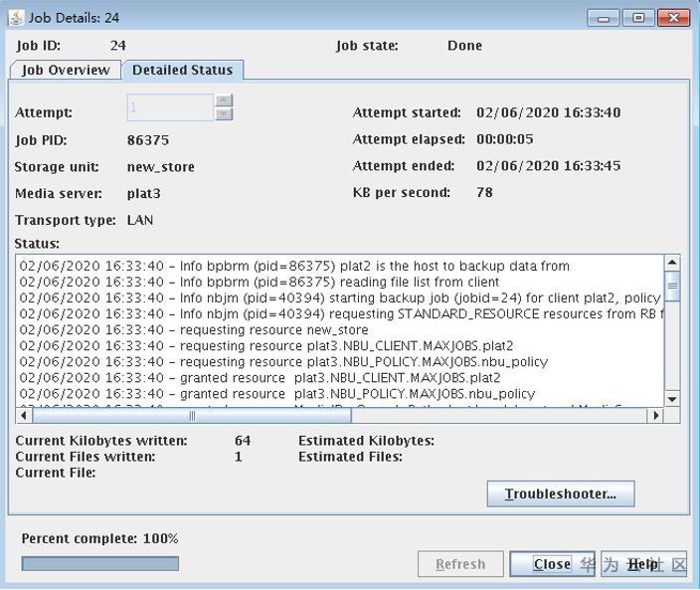Click the 'Status:' label above the log
700x590 pixels.
click(x=37, y=244)
